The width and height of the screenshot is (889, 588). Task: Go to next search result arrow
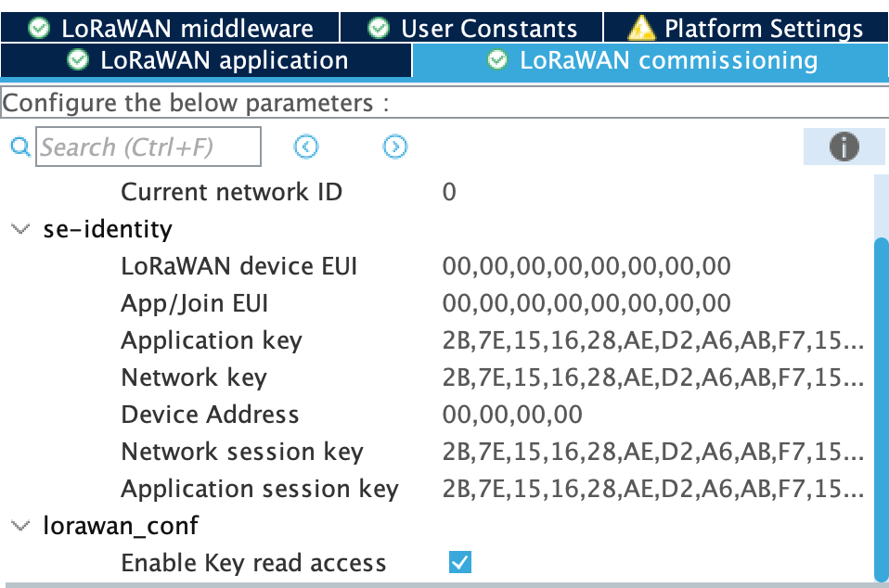coord(395,147)
